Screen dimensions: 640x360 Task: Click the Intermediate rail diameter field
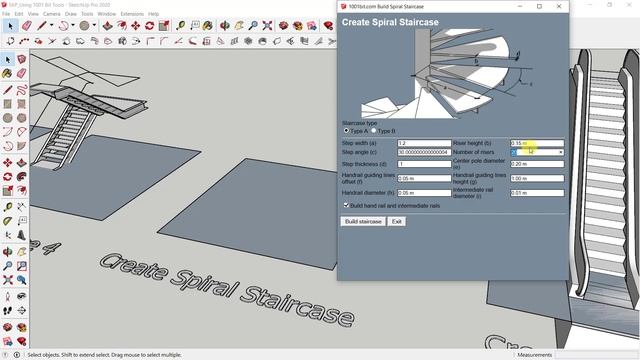pos(537,193)
